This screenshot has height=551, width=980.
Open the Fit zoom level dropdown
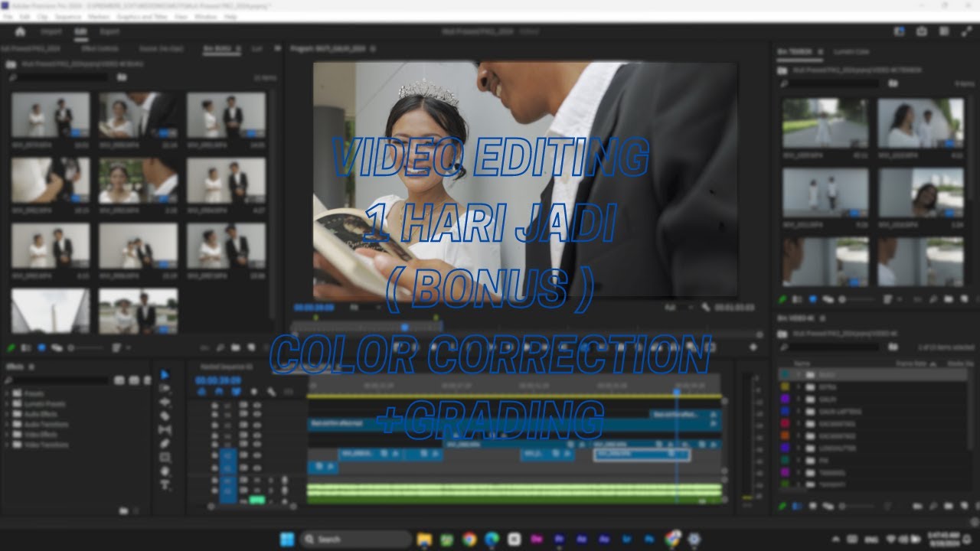click(364, 307)
